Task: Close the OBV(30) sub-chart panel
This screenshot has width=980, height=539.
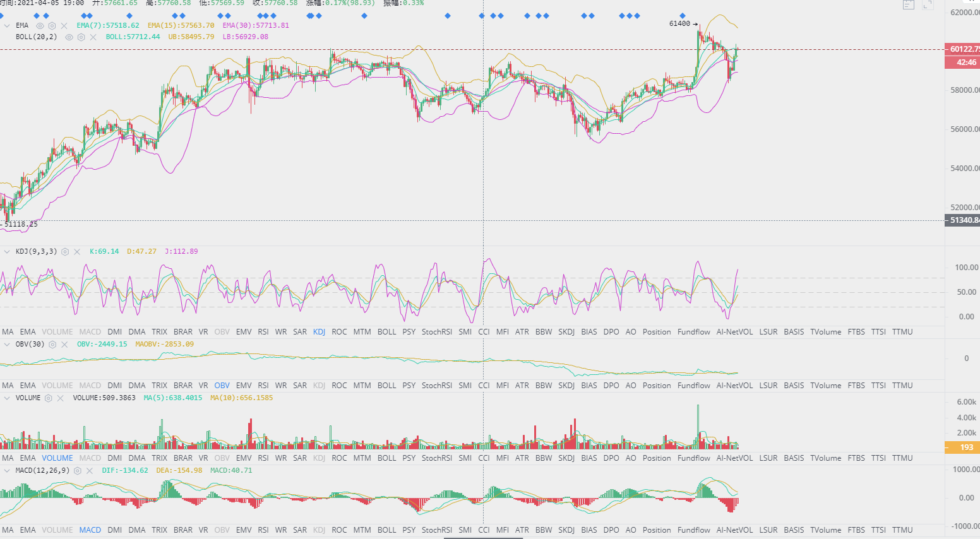Action: [x=64, y=345]
